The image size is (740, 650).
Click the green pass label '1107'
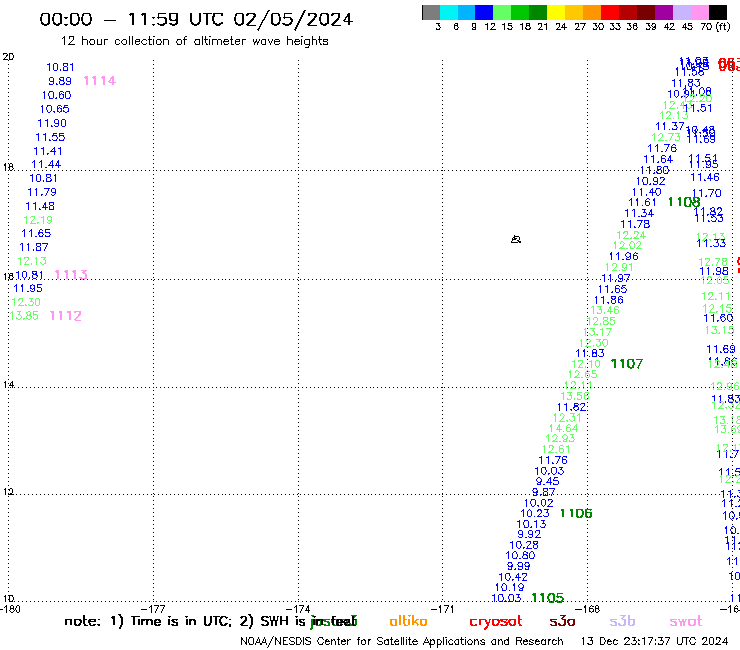(627, 364)
